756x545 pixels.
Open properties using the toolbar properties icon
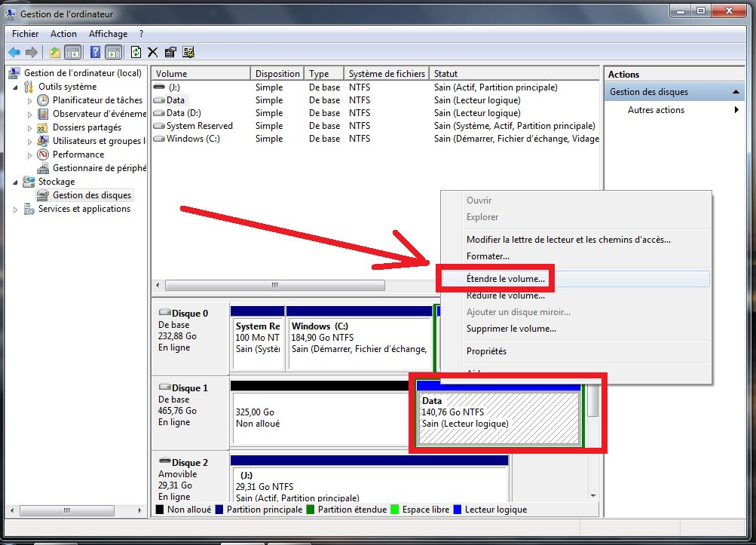(170, 52)
